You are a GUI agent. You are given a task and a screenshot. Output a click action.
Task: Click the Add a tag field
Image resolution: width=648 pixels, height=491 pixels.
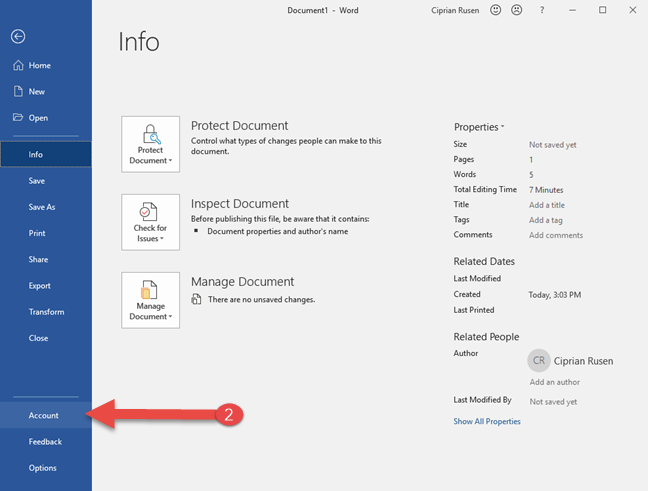[546, 220]
